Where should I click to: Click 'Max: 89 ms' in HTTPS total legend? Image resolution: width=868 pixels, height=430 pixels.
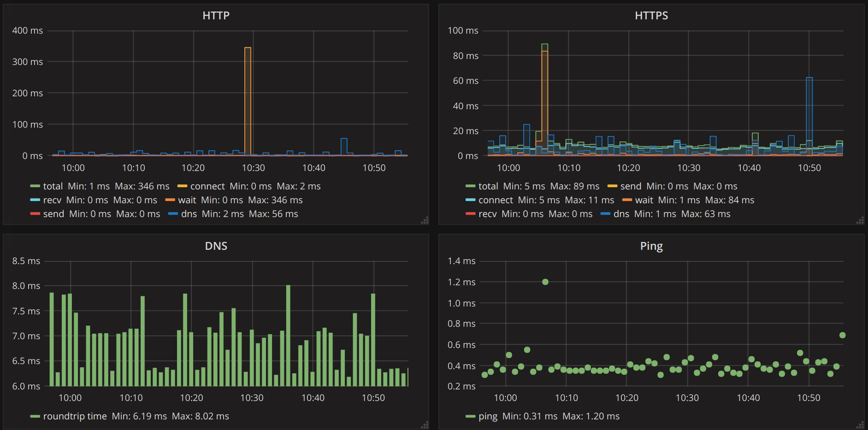coord(575,186)
